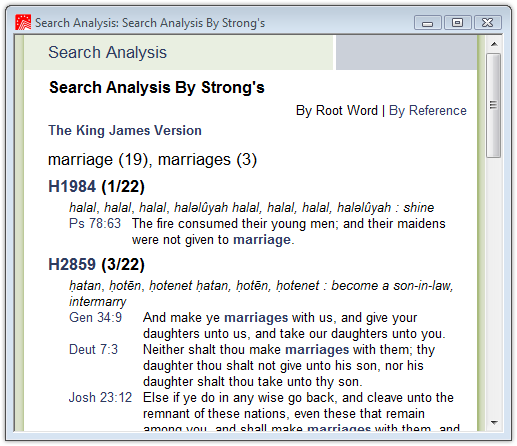Minimize the Search Analysis window
This screenshot has height=446, width=517.
tap(428, 23)
